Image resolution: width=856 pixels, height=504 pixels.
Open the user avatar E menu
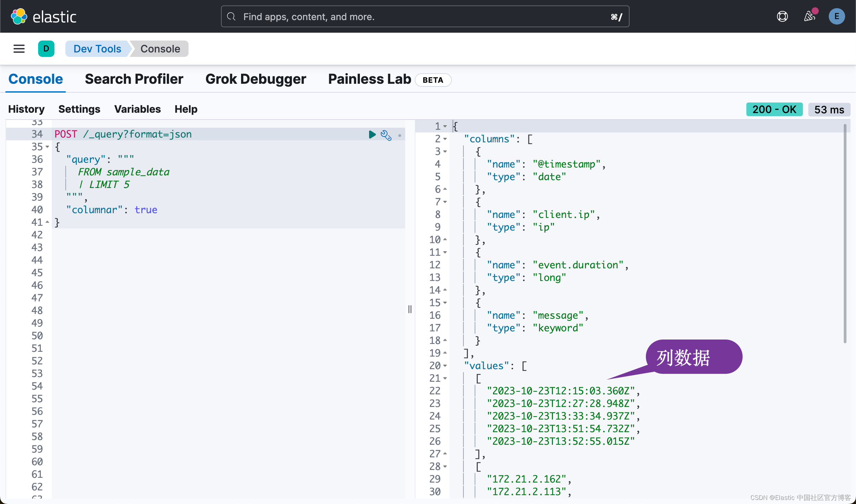pyautogui.click(x=837, y=16)
